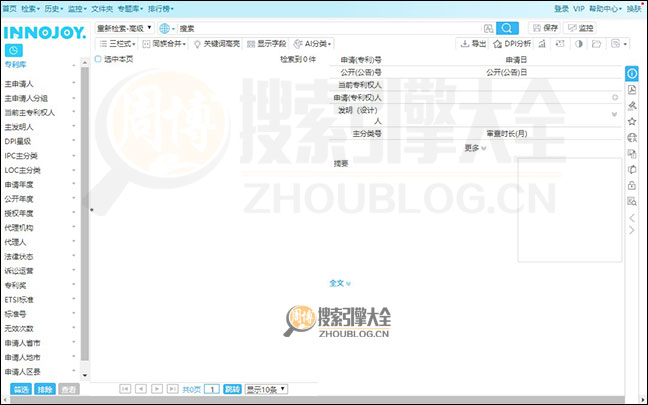648x405 pixels.
Task: Toggle 关键词高亮 keyword highlight
Action: point(217,43)
